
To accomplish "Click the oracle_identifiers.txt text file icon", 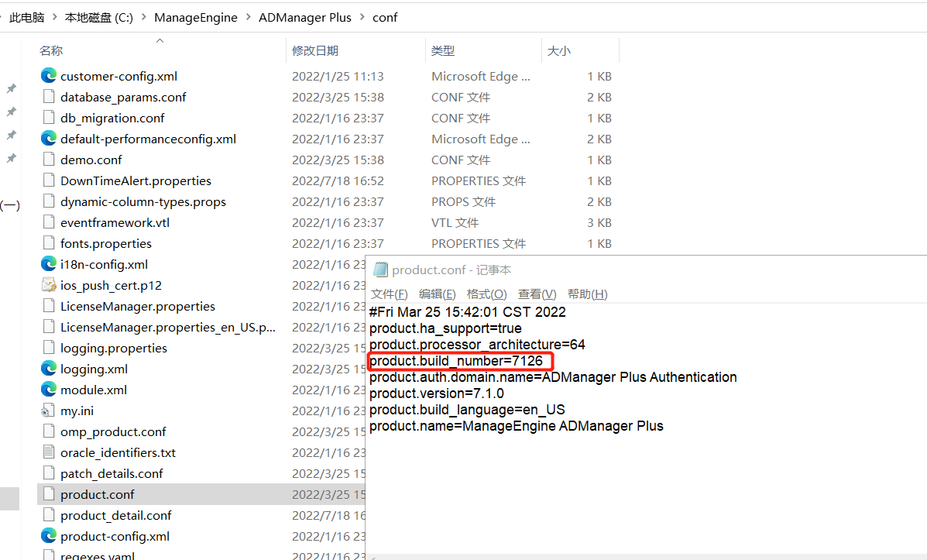I will [49, 452].
